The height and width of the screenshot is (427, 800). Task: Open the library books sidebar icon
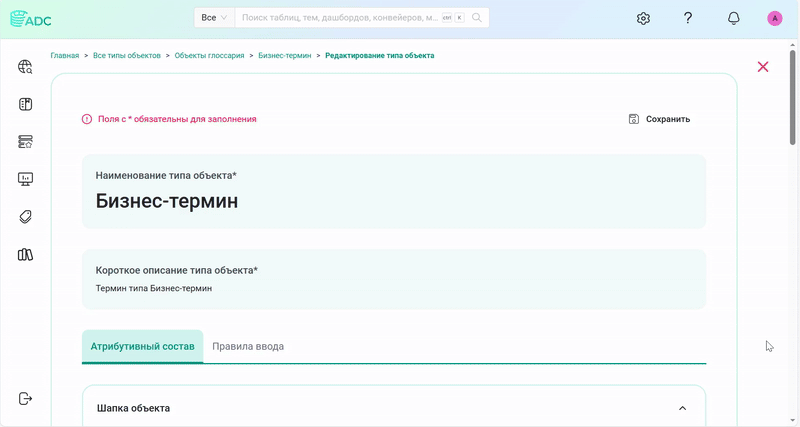pyautogui.click(x=25, y=254)
